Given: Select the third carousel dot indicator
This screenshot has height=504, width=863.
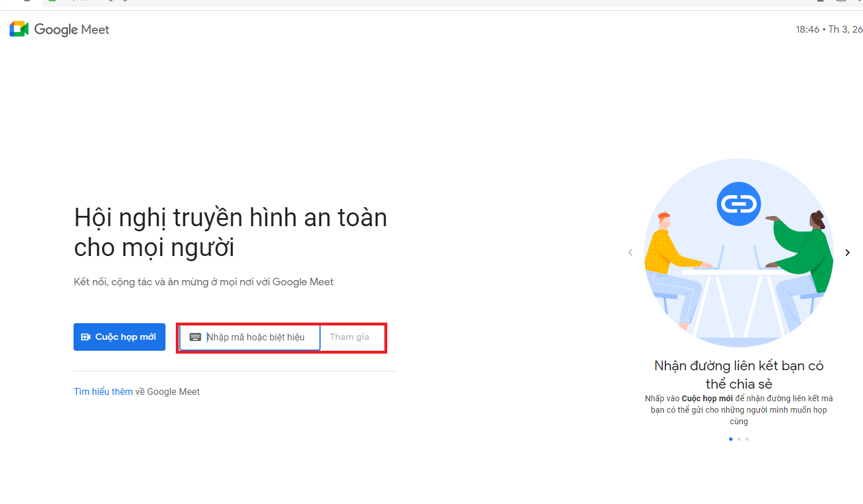Looking at the screenshot, I should (747, 439).
